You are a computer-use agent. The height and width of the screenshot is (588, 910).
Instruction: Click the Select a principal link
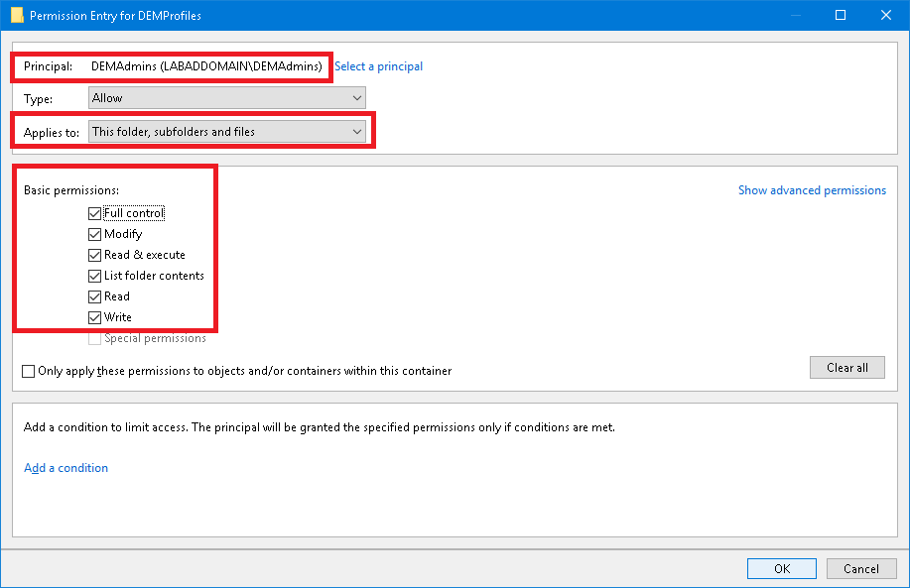coord(378,66)
